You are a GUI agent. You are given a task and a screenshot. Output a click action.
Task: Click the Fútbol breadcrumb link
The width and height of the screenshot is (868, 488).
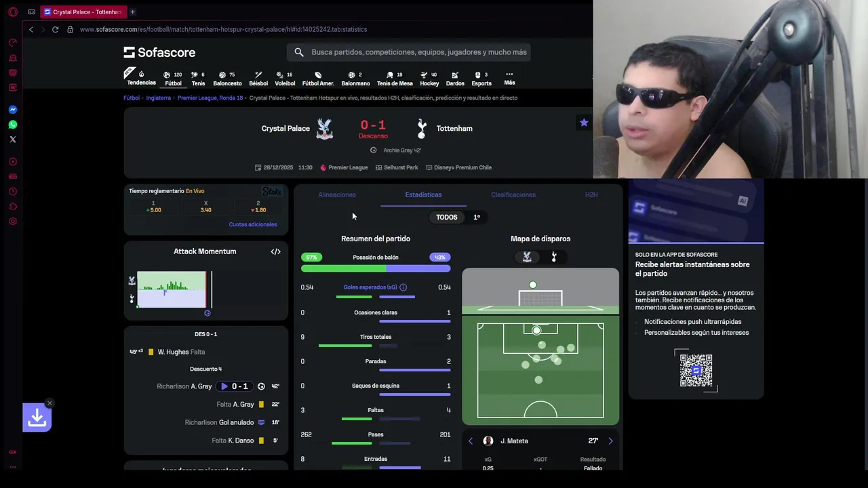click(x=132, y=98)
